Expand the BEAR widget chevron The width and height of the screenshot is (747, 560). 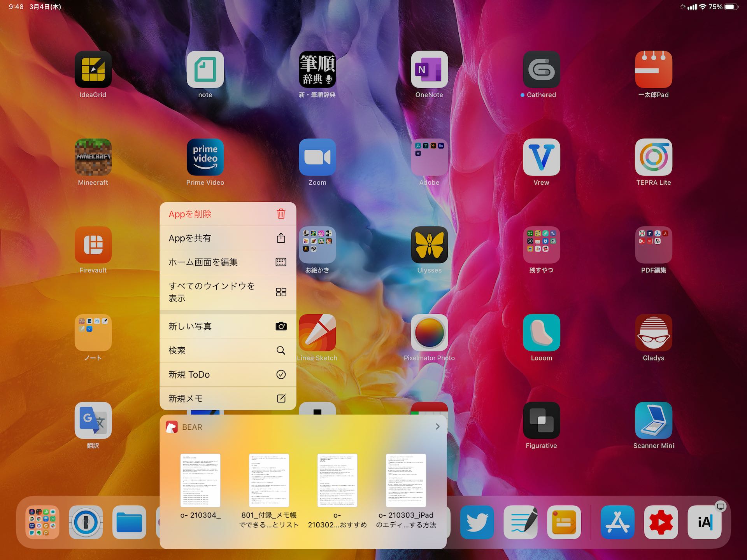coord(437,427)
